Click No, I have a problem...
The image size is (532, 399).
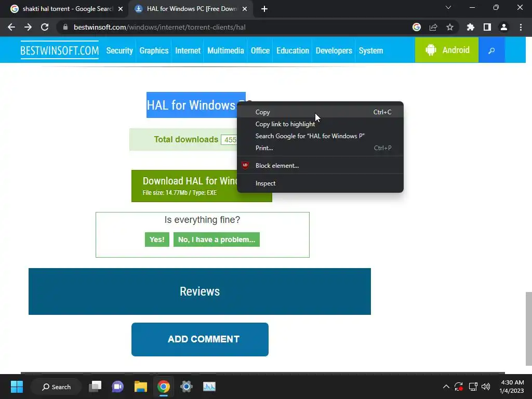217,240
